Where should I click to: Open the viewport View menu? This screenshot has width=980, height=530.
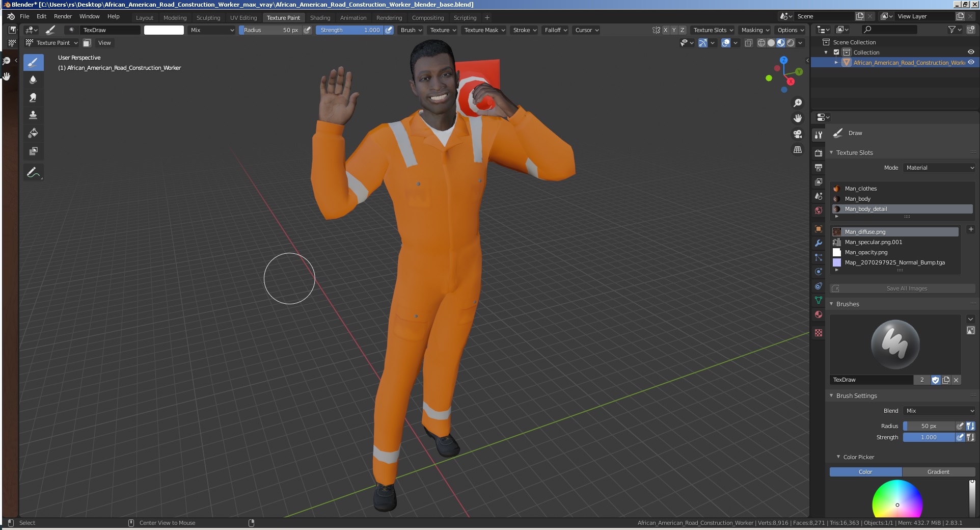point(104,43)
